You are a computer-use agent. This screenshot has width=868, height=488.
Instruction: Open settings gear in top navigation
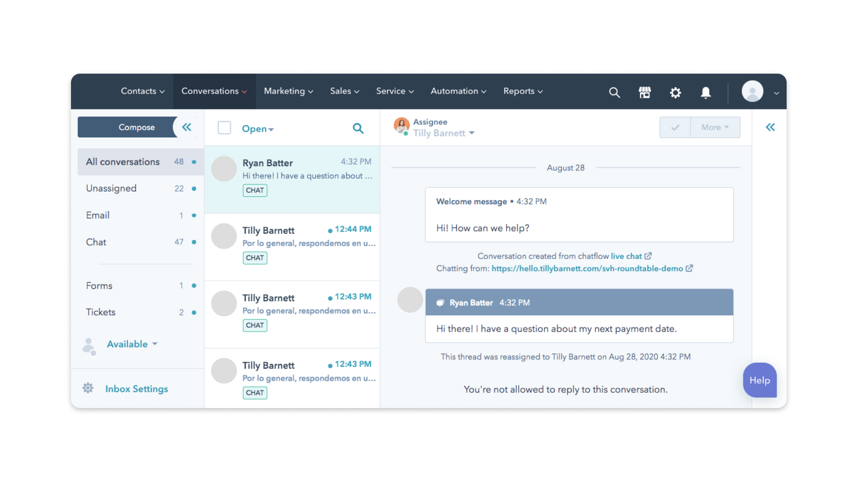tap(675, 93)
